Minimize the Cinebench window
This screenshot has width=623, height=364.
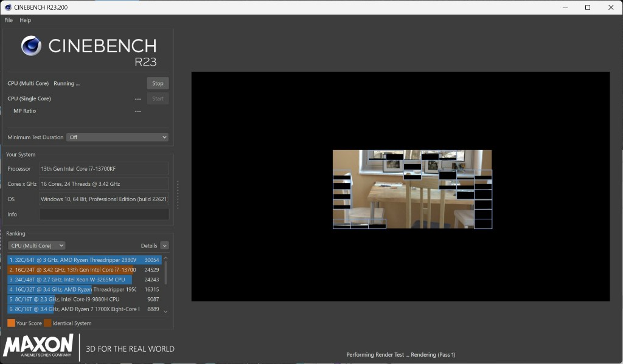(x=564, y=7)
